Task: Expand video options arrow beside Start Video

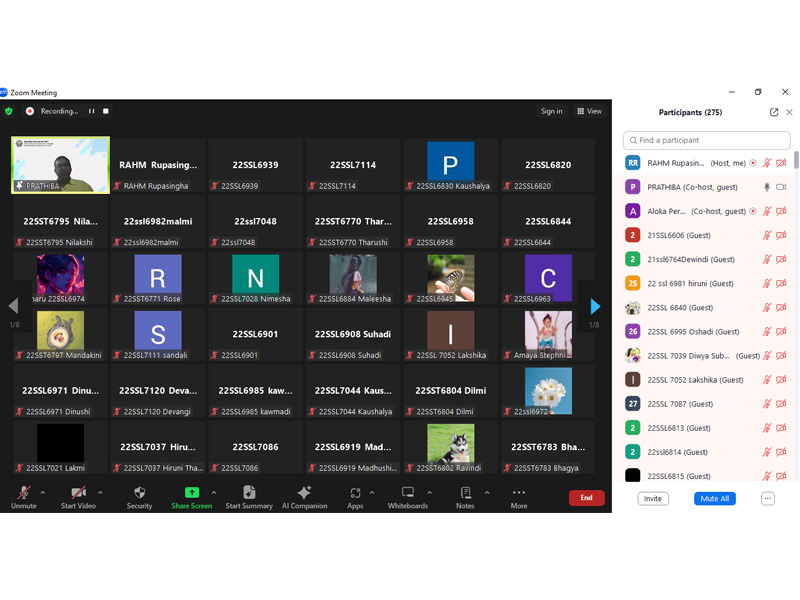Action: tap(100, 492)
